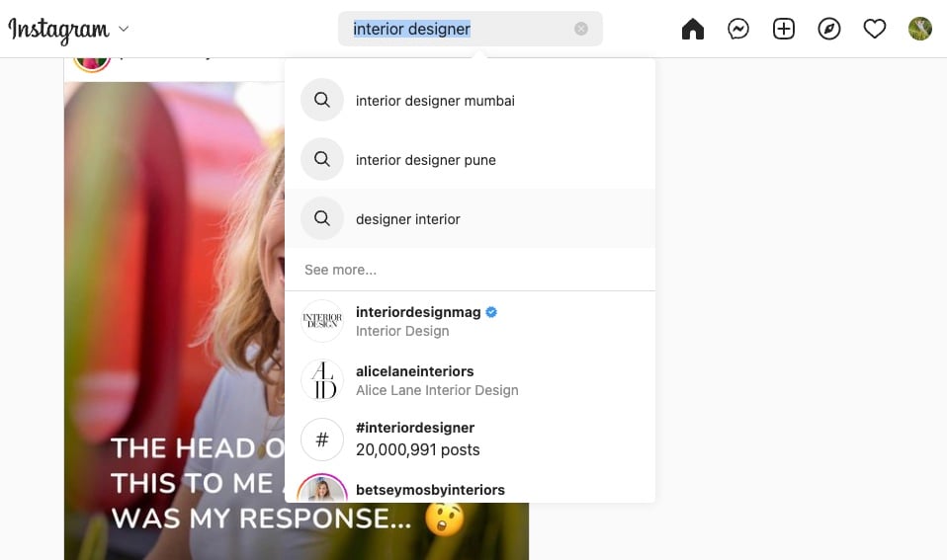Viewport: 947px width, 560px height.
Task: Click '20,000,991 posts' count text
Action: [417, 449]
